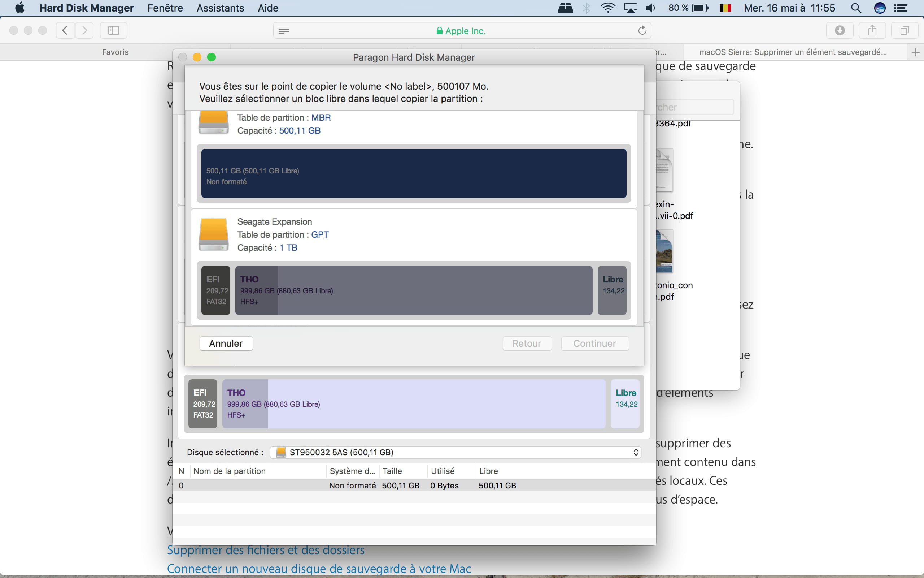
Task: Click the Continuer button
Action: click(x=595, y=343)
